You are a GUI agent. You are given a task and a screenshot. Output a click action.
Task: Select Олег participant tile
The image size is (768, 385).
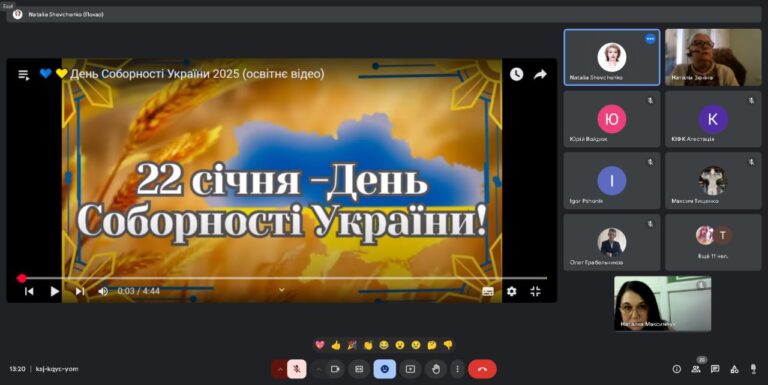click(x=612, y=242)
